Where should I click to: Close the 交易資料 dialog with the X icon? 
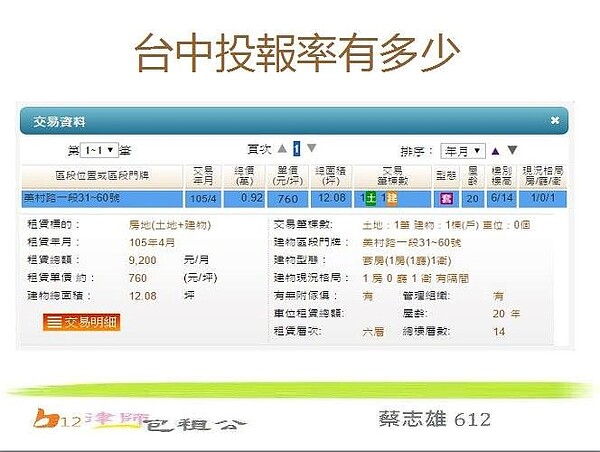tap(554, 121)
